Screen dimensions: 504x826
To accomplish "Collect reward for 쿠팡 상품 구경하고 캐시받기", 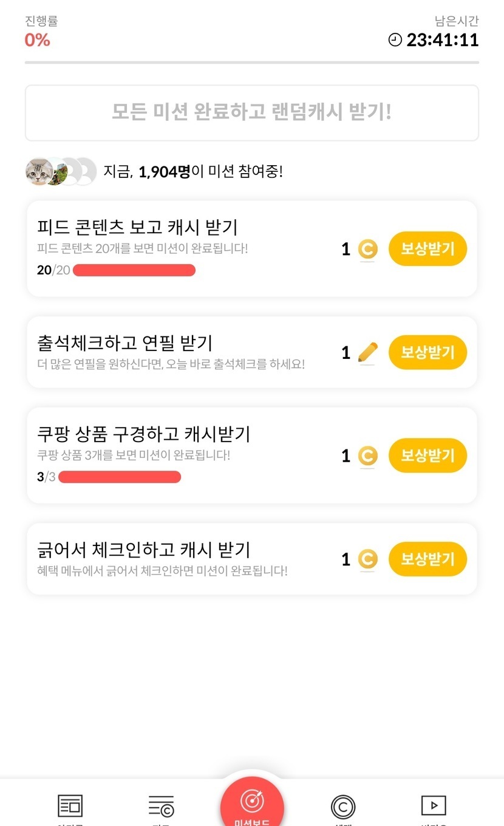I will click(427, 456).
